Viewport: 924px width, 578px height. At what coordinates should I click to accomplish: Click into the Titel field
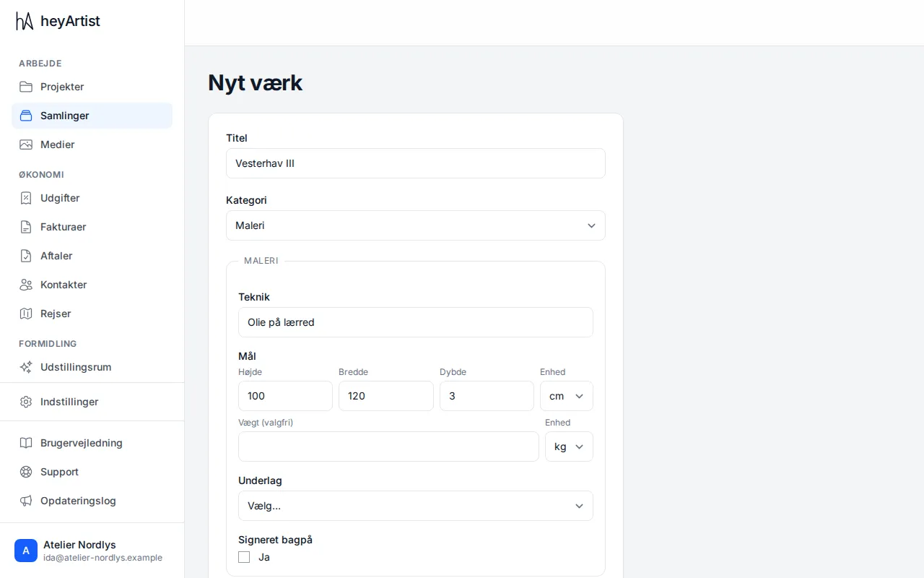[416, 163]
